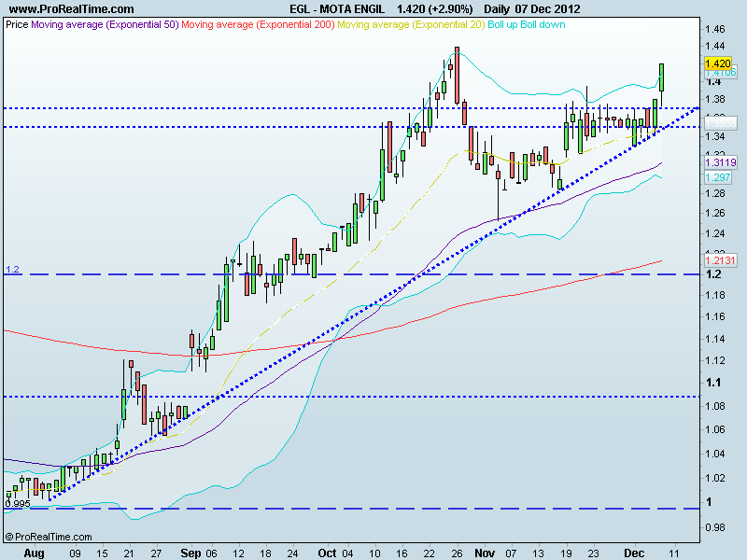Click the Sep month label on time axis
The width and height of the screenshot is (747, 560).
[190, 553]
